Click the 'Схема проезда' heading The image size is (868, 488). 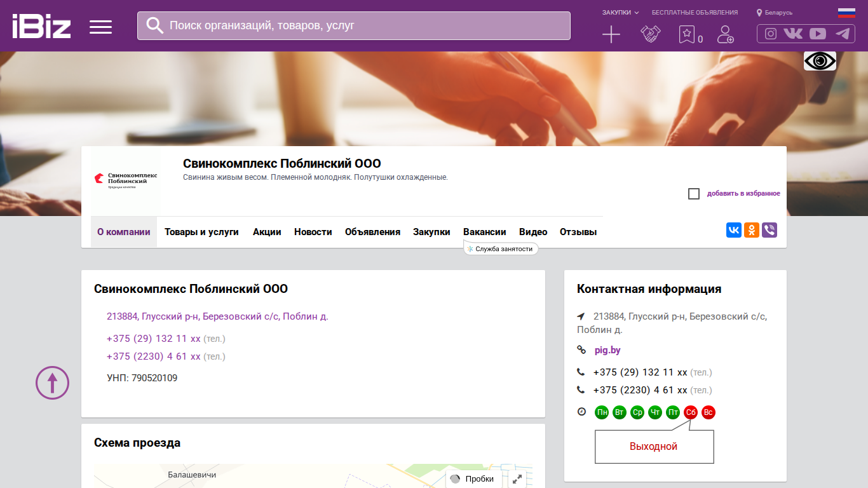[137, 443]
